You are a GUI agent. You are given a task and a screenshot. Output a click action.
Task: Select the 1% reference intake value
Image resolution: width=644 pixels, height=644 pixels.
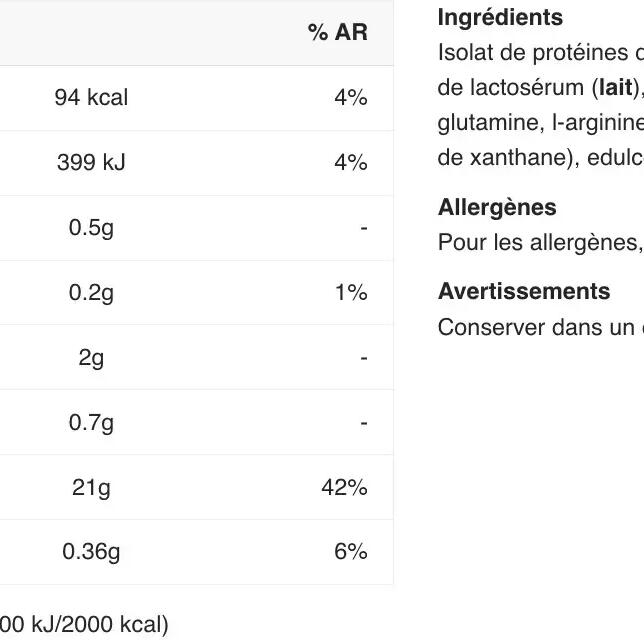point(351,293)
